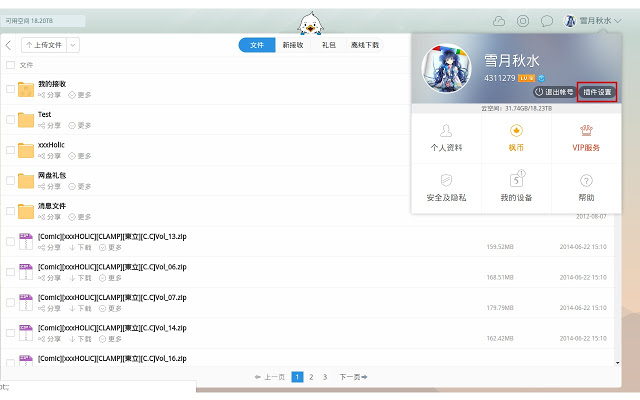640x400 pixels.
Task: Expand 更多 options for xxxHolic folder
Action: (x=84, y=156)
